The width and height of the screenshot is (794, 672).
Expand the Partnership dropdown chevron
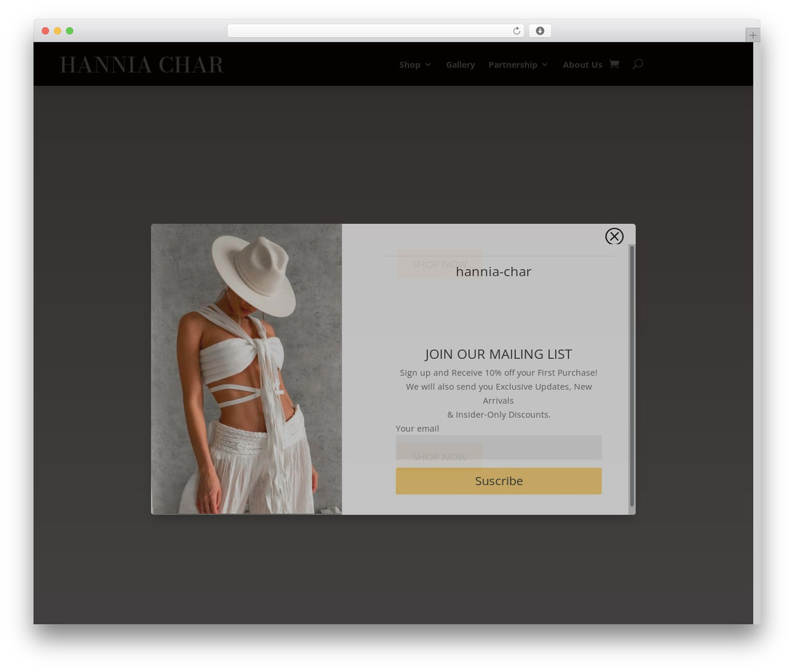[x=545, y=64]
